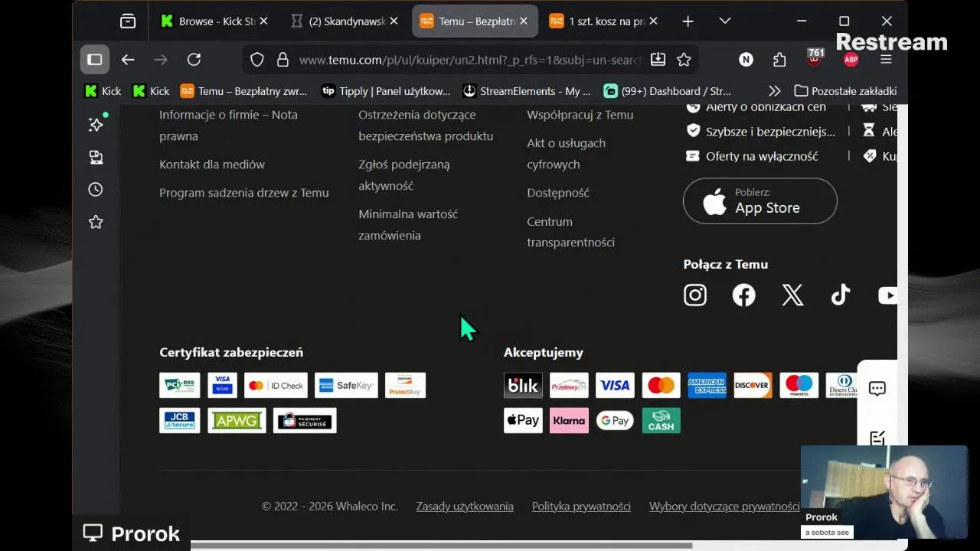Switch to the Browse - Kick tab
The width and height of the screenshot is (980, 551).
tap(214, 21)
